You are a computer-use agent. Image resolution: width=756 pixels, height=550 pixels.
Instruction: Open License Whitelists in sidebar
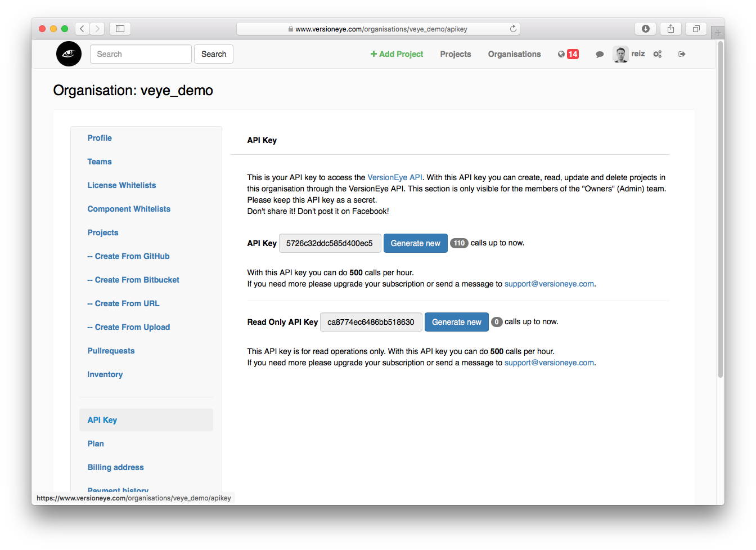pyautogui.click(x=121, y=185)
